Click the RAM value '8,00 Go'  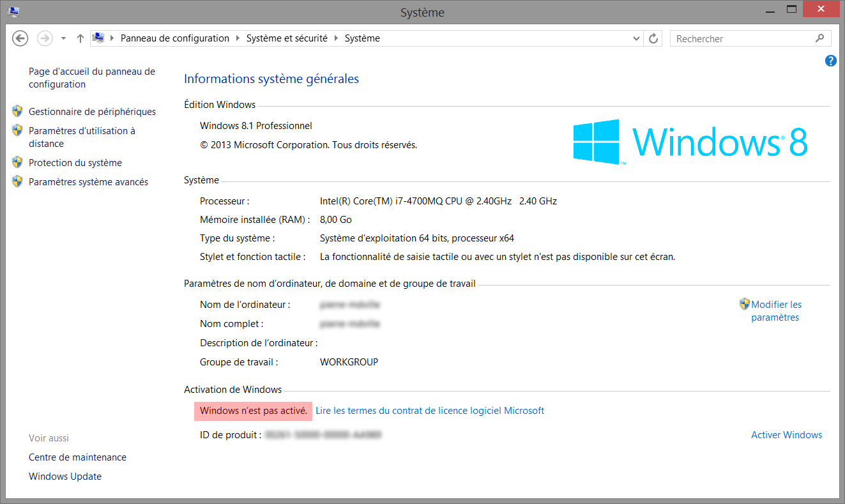pyautogui.click(x=336, y=220)
